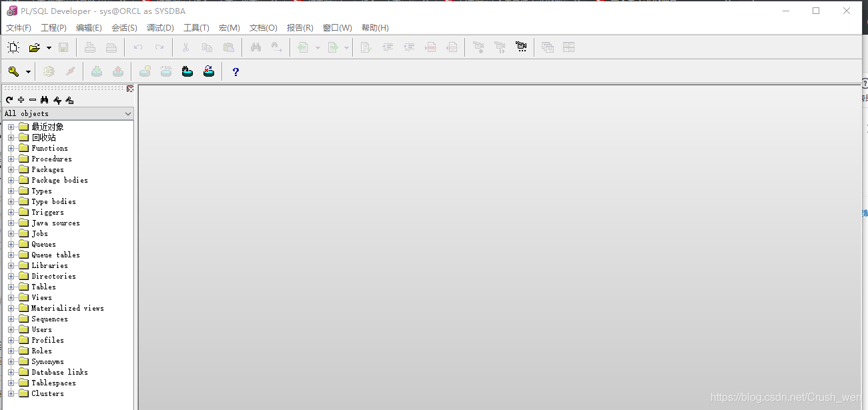Screen dimensions: 868x410
Task: Select the Database links folder label
Action: pyautogui.click(x=60, y=372)
